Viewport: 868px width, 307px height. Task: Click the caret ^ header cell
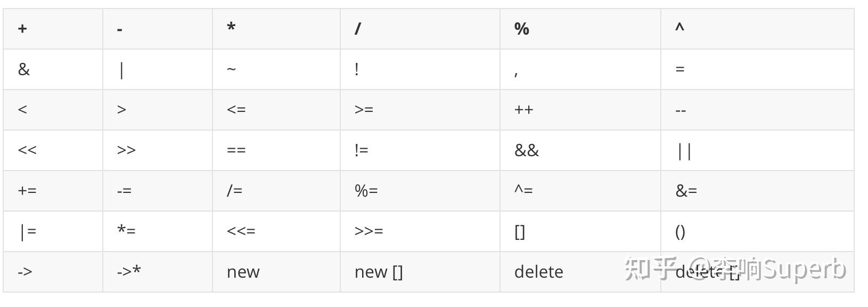click(x=757, y=29)
